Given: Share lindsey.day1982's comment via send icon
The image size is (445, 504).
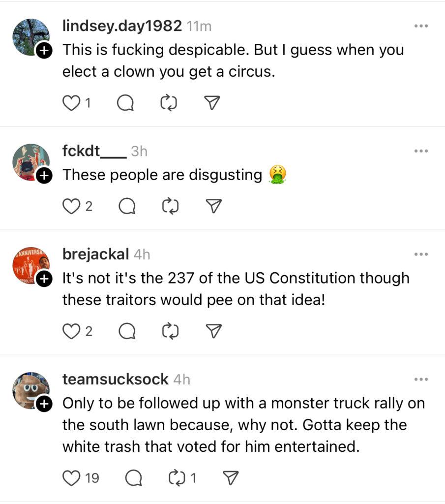Looking at the screenshot, I should (x=211, y=103).
